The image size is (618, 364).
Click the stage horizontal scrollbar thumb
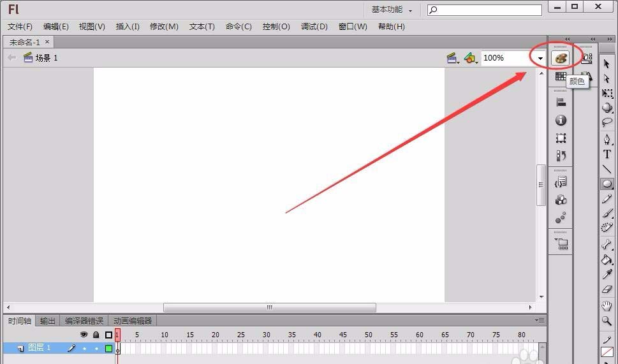[x=270, y=307]
